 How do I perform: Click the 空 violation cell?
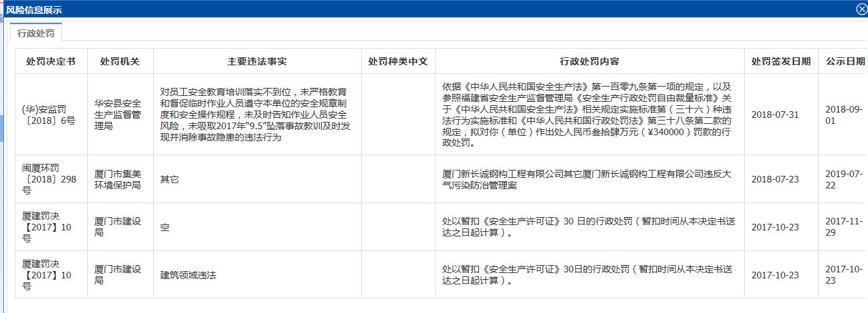(x=165, y=227)
